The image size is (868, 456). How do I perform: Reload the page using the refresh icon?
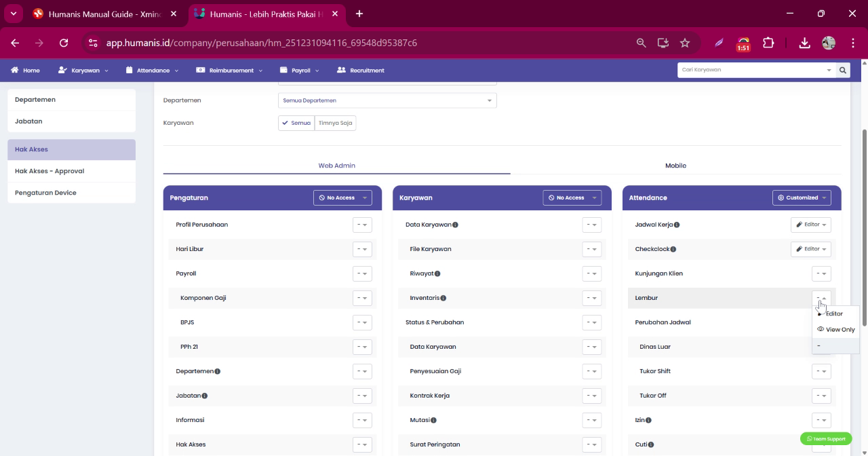point(64,43)
